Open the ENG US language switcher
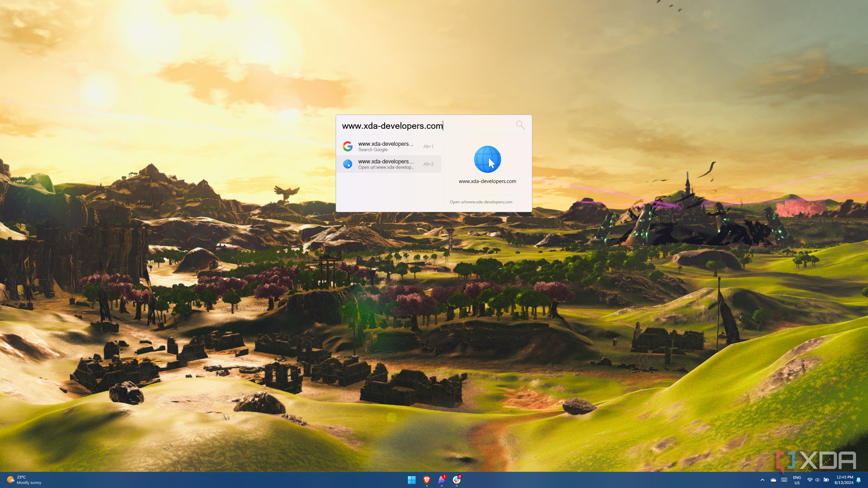This screenshot has height=488, width=868. tap(797, 480)
